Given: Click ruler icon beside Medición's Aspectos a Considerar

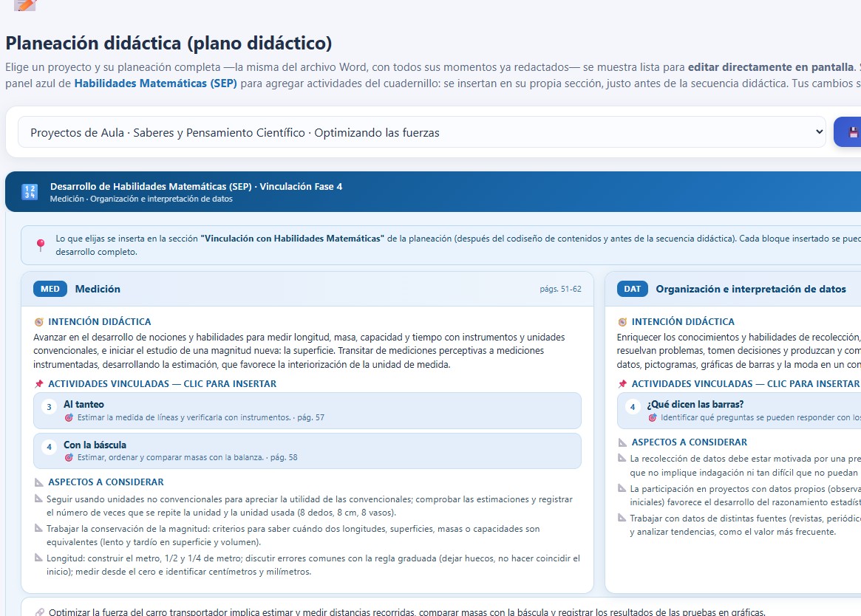Looking at the screenshot, I should 39,482.
